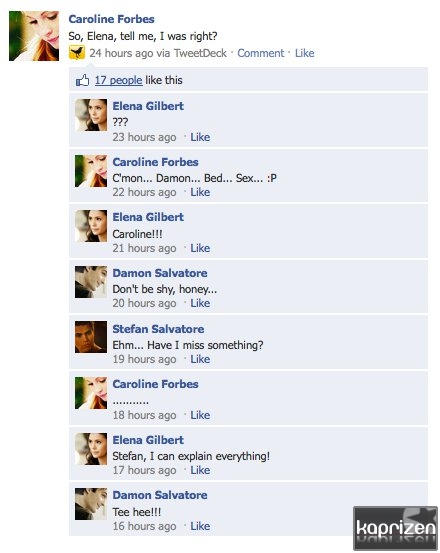Like the 'C'mon... Damon...' comment
Viewport: 440px width, 553px height.
tap(200, 192)
